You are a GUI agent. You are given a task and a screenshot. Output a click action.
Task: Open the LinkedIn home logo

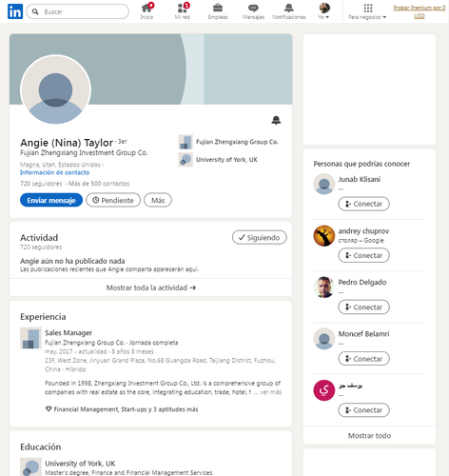click(x=15, y=11)
